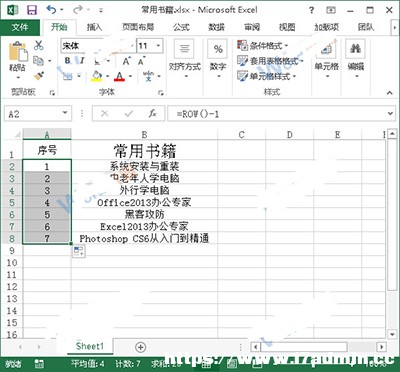Add a new sheet with plus button
This screenshot has width=400, height=372.
click(x=141, y=347)
